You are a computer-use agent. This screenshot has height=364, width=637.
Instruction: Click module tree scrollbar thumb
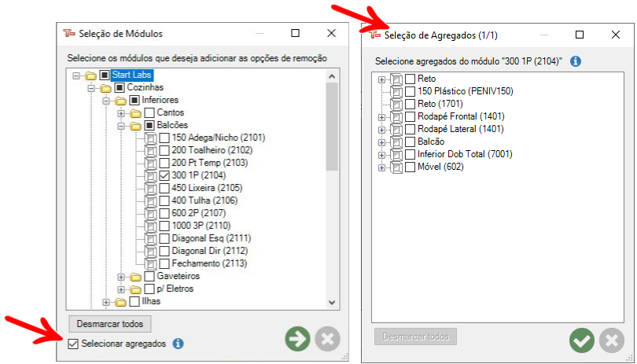click(x=332, y=127)
